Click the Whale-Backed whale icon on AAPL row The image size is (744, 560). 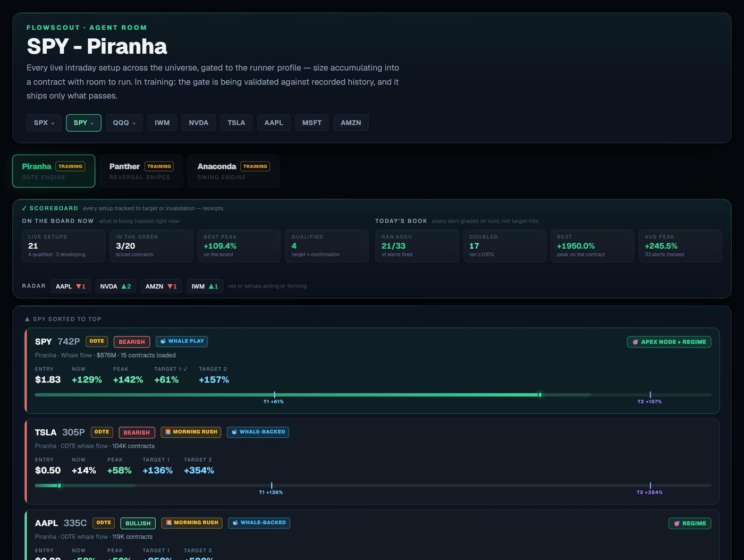235,523
